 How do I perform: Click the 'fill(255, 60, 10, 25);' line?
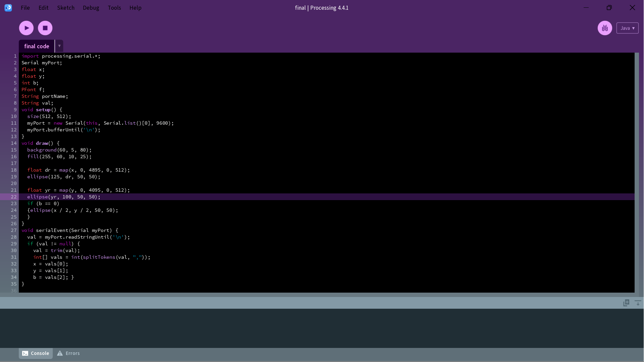59,157
